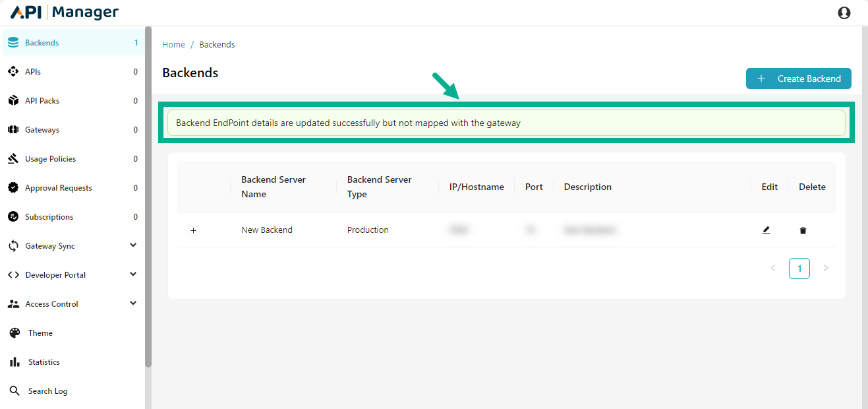Switch to the Theme section
The image size is (868, 409).
40,332
